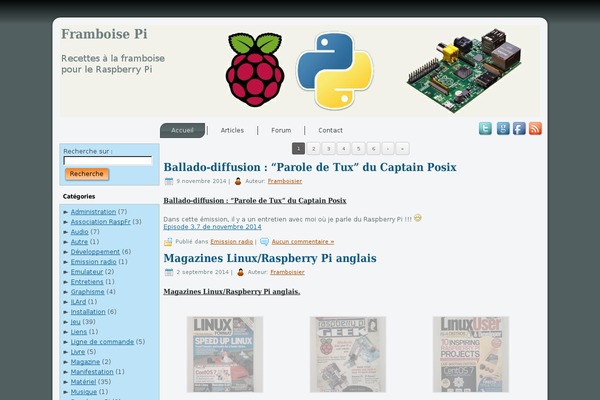The image size is (600, 400).
Task: Open the Manifestation category
Action: point(92,372)
